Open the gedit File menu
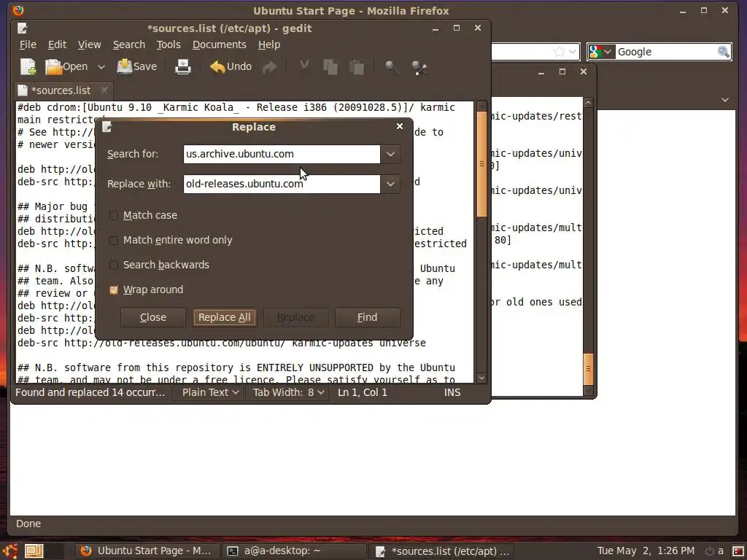The height and width of the screenshot is (560, 747). [28, 44]
